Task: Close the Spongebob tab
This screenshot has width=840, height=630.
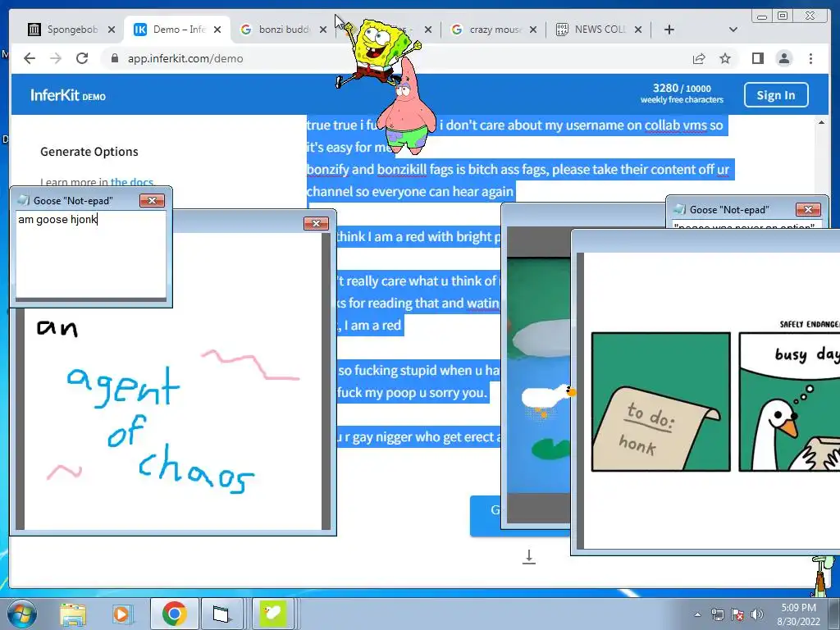Action: click(112, 30)
